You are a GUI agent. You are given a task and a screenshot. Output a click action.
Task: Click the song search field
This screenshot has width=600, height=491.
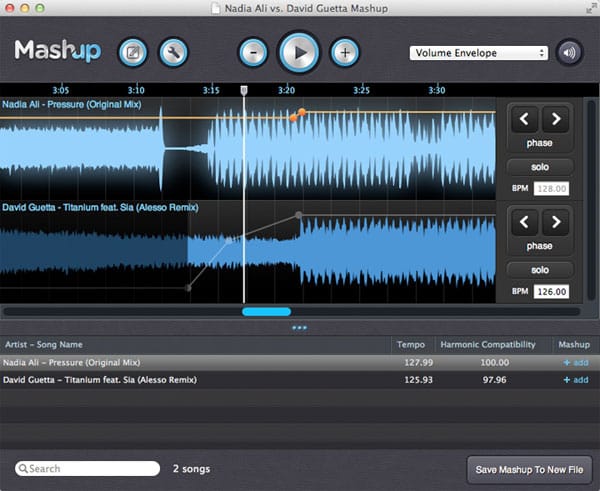click(x=92, y=468)
